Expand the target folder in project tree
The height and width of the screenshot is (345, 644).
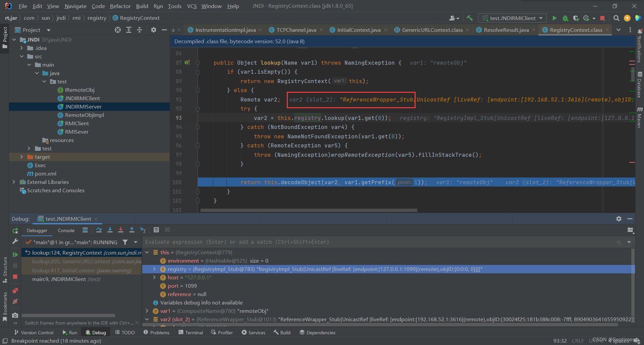click(21, 157)
